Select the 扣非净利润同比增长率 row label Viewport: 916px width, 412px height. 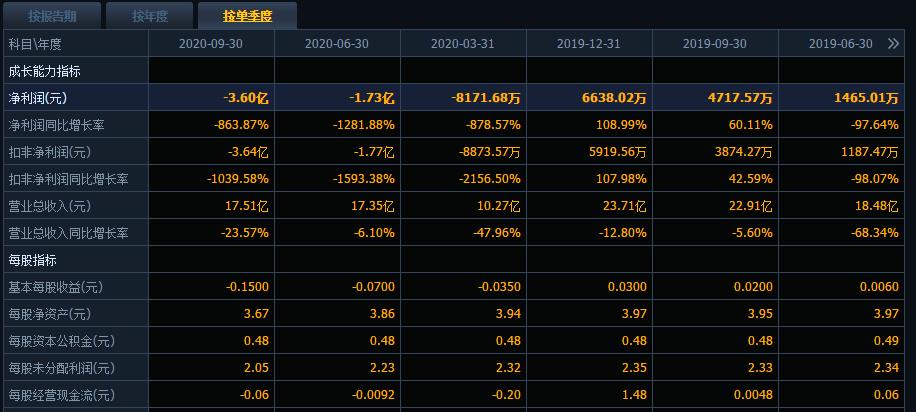coord(68,179)
